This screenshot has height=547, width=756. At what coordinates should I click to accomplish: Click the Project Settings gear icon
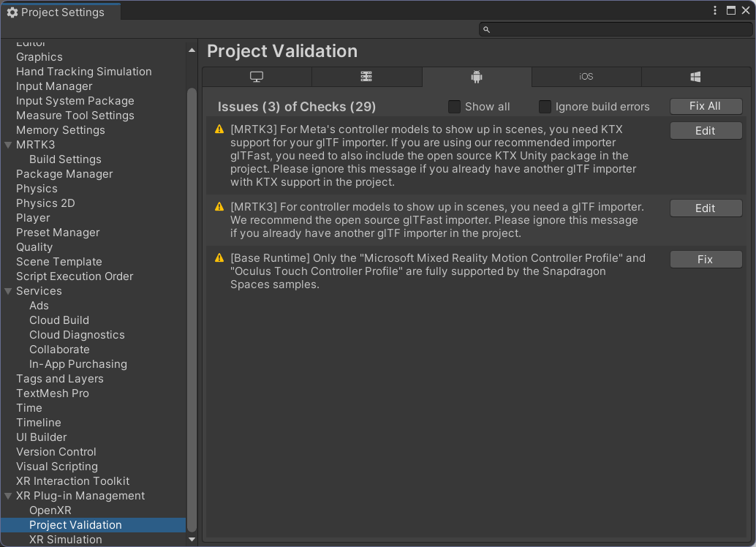click(x=12, y=12)
